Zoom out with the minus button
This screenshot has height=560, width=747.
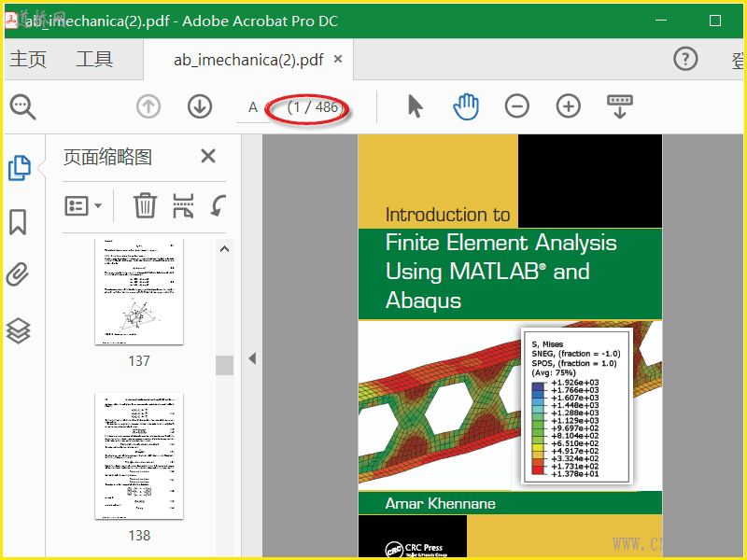(x=517, y=105)
